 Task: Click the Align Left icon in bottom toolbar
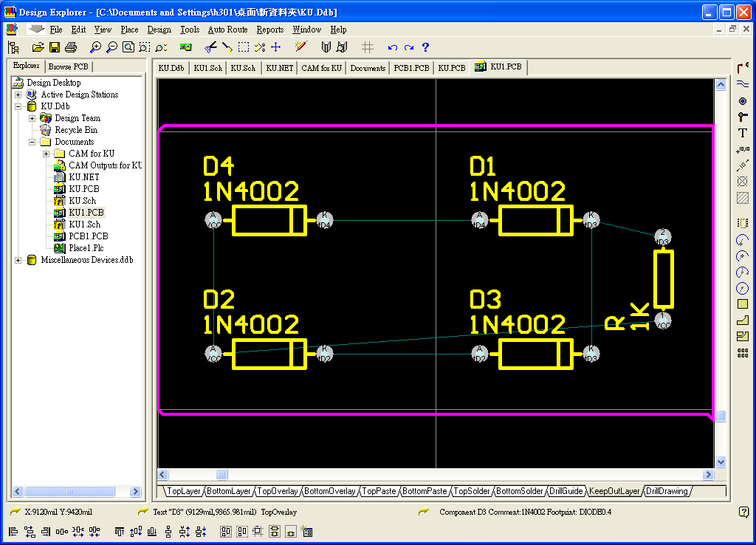tap(13, 531)
